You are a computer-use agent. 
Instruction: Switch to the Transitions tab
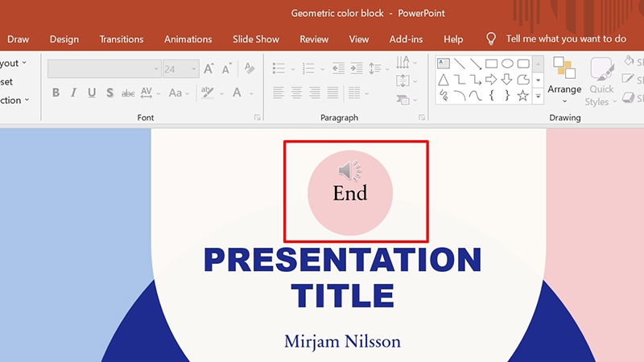point(122,39)
